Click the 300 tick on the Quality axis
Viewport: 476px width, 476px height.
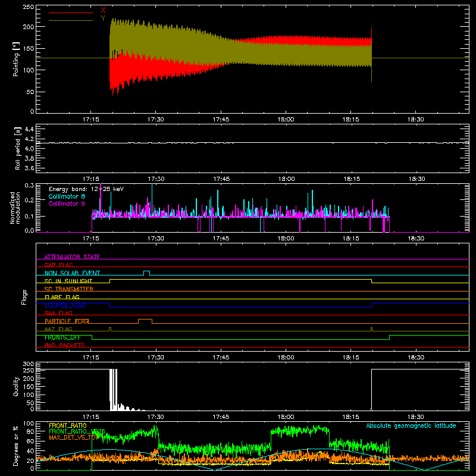click(29, 364)
